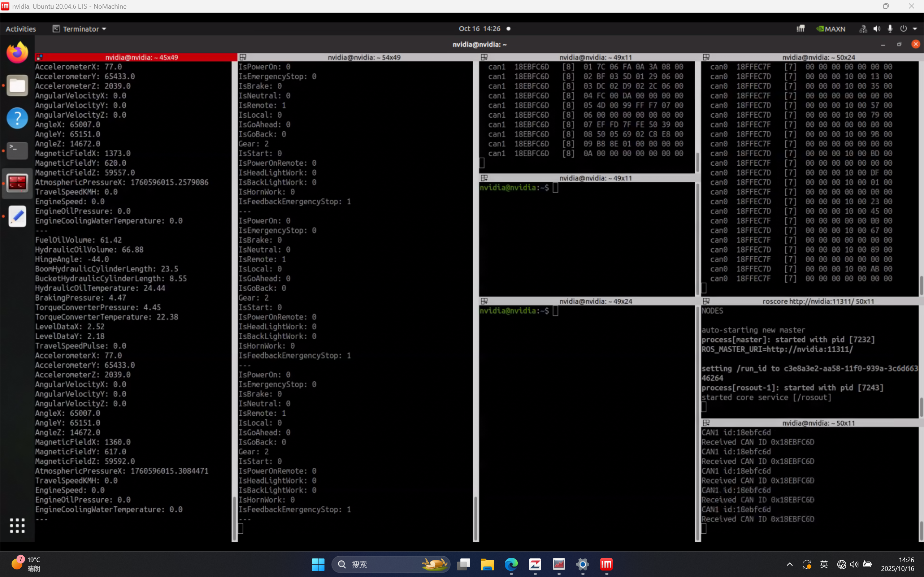Open NVIDIA MAXN power mode indicator

[x=831, y=29]
